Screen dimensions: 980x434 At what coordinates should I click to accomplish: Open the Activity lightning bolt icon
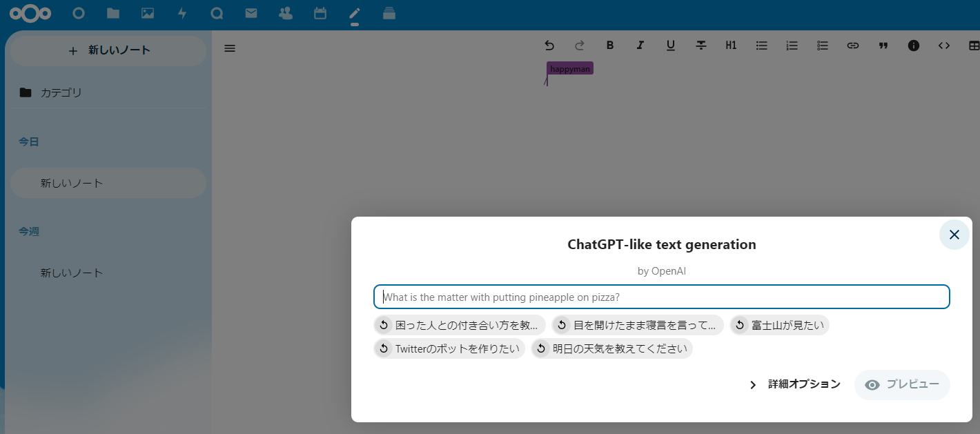coord(182,13)
